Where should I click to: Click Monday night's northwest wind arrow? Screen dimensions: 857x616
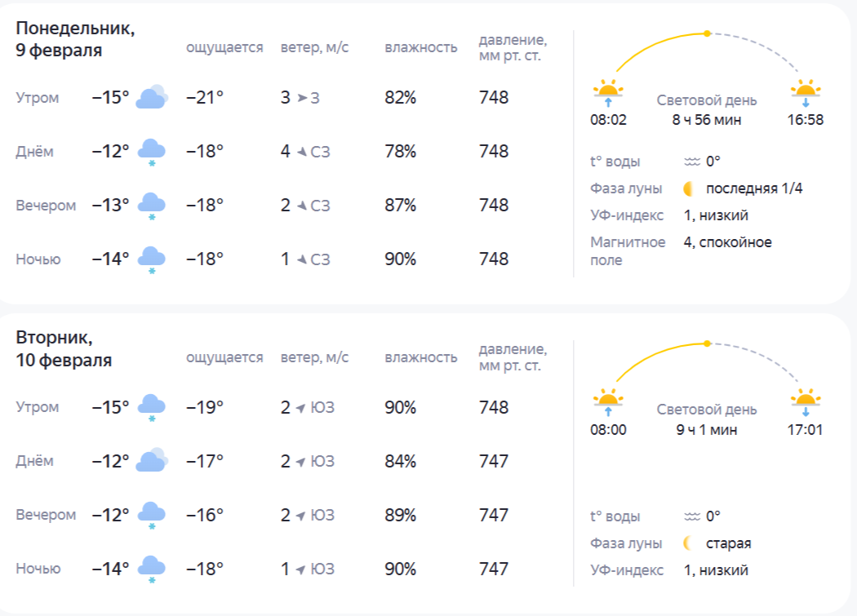tap(302, 259)
